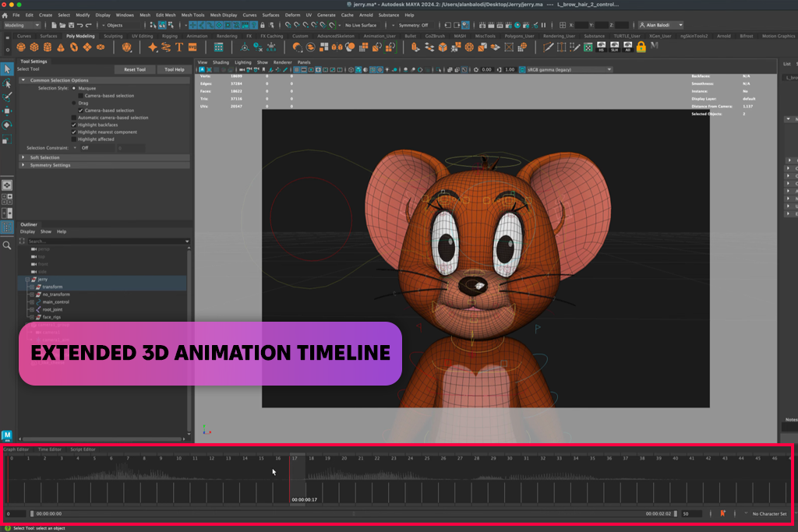The height and width of the screenshot is (532, 798).
Task: Click frame 30 on the time slider
Action: click(x=510, y=458)
